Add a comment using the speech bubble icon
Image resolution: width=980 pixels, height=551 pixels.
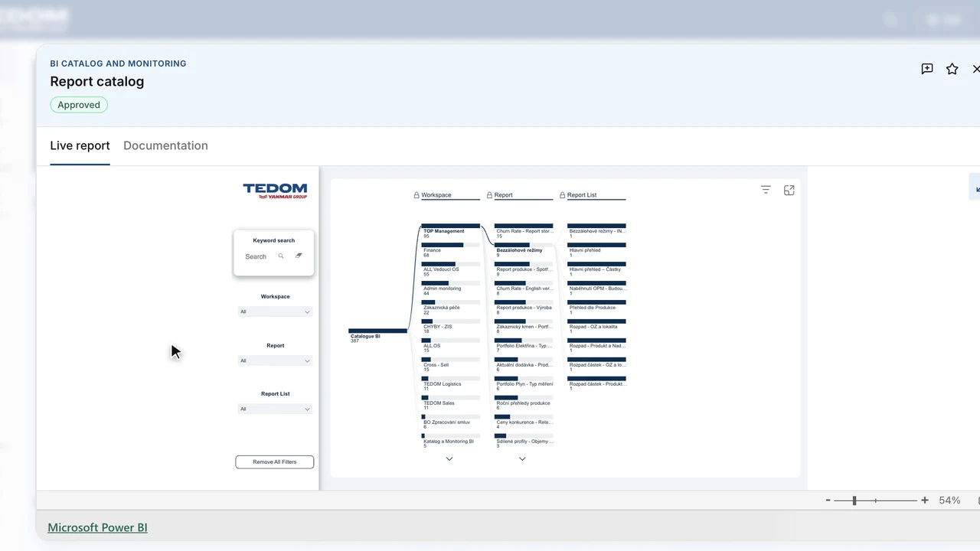point(927,69)
